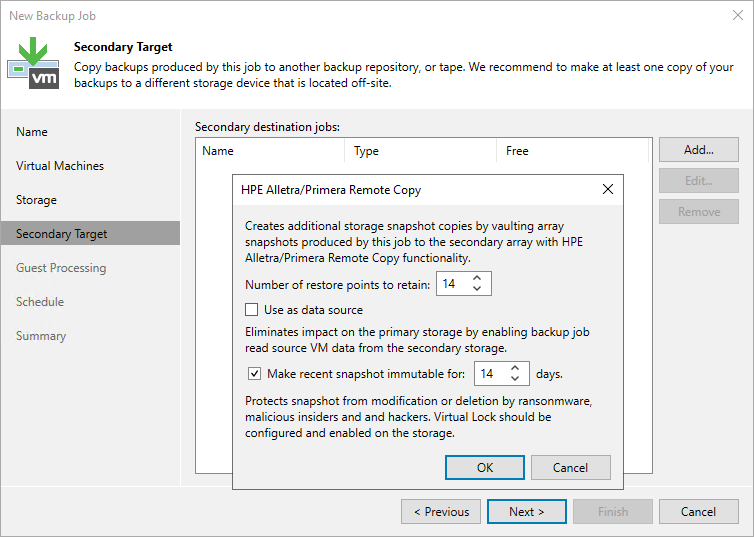Confirm Remote Copy dialog with OK
Screen dimensions: 754x537
pos(485,468)
